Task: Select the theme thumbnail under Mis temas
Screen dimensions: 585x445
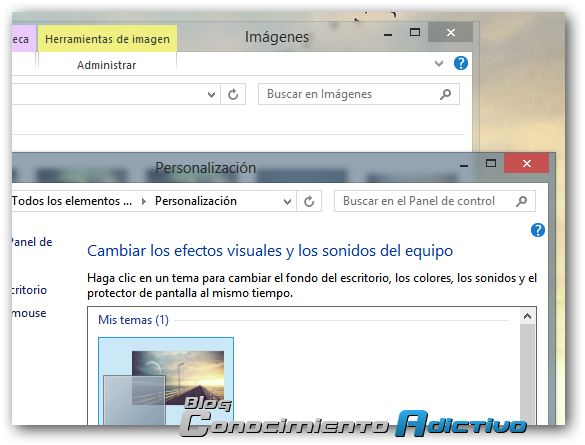Action: (166, 381)
